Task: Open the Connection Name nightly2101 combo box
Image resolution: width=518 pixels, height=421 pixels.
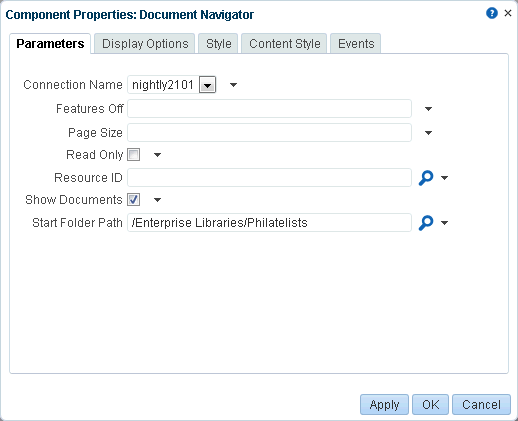Action: 207,85
